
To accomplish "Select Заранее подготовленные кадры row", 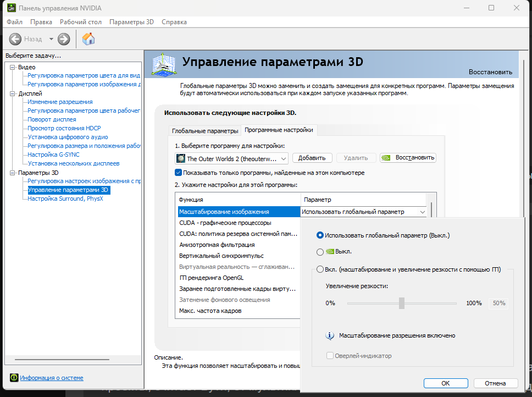I will coord(239,289).
